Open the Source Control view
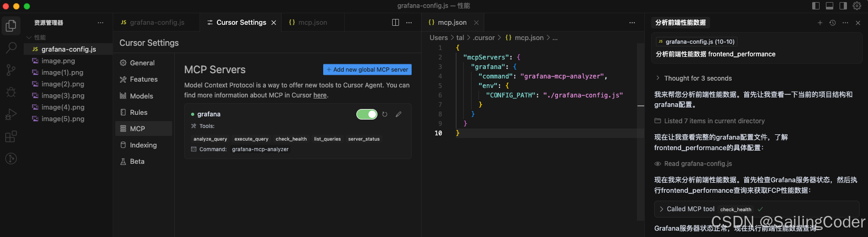The height and width of the screenshot is (237, 868). click(x=11, y=70)
